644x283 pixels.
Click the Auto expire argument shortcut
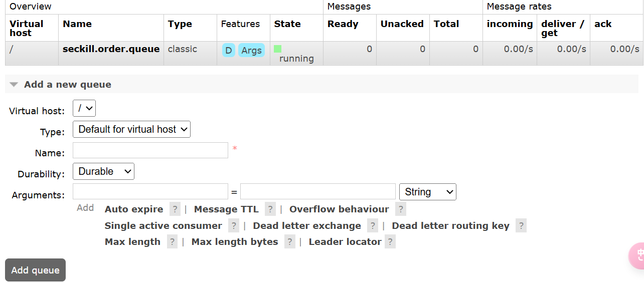(134, 209)
